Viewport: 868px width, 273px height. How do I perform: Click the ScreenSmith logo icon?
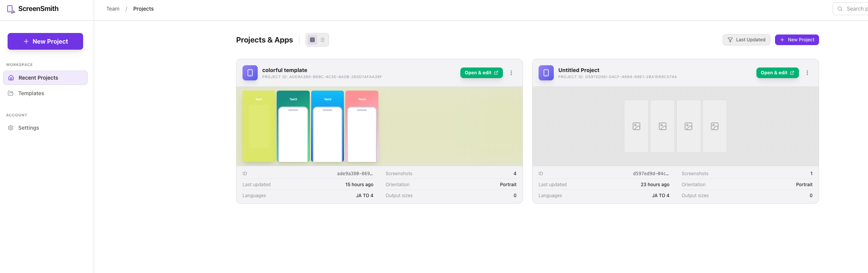tap(11, 9)
